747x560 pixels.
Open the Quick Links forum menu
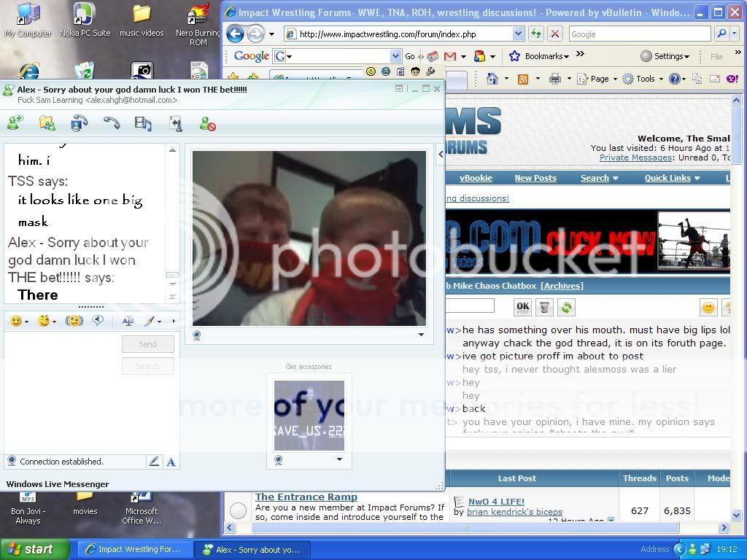tap(671, 178)
